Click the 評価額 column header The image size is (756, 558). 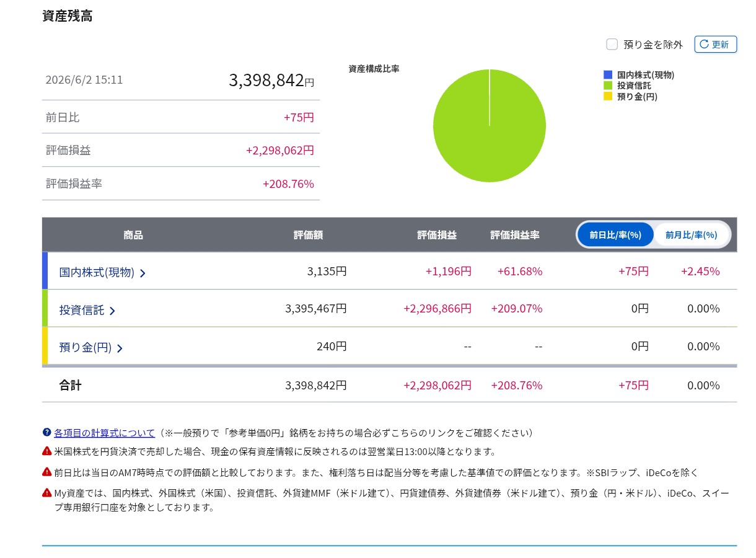coord(308,235)
